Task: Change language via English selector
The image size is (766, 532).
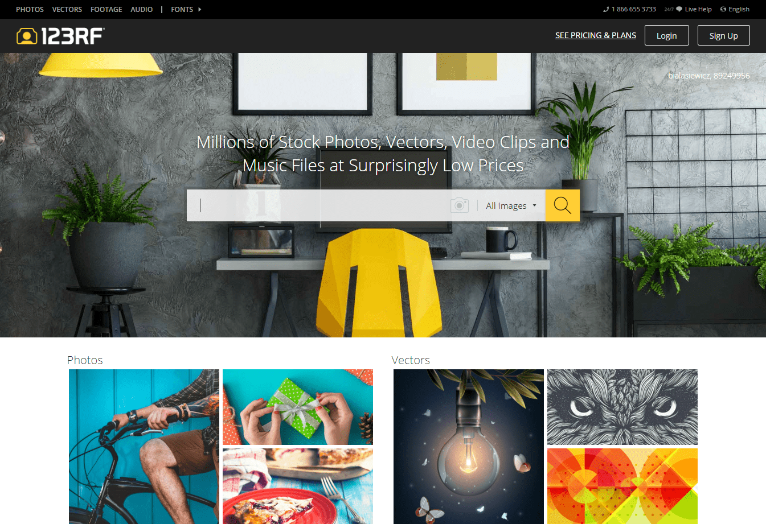Action: (x=739, y=9)
